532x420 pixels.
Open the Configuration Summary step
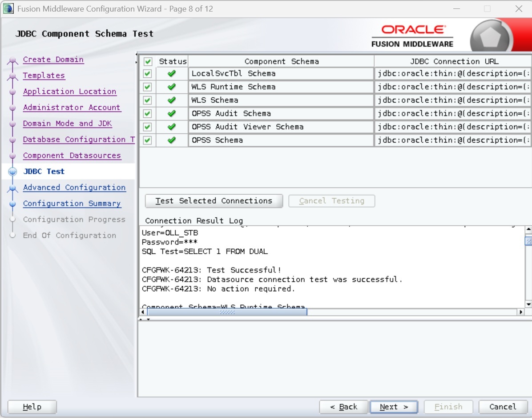(x=72, y=204)
